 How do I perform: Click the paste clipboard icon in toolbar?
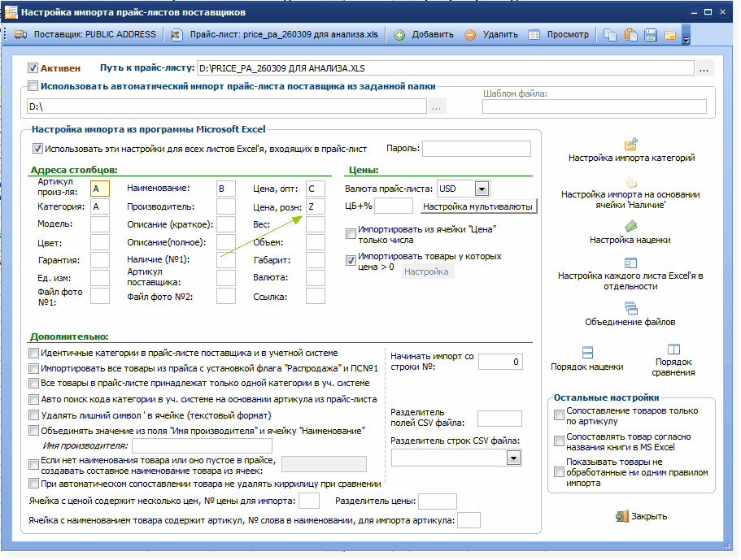point(631,35)
